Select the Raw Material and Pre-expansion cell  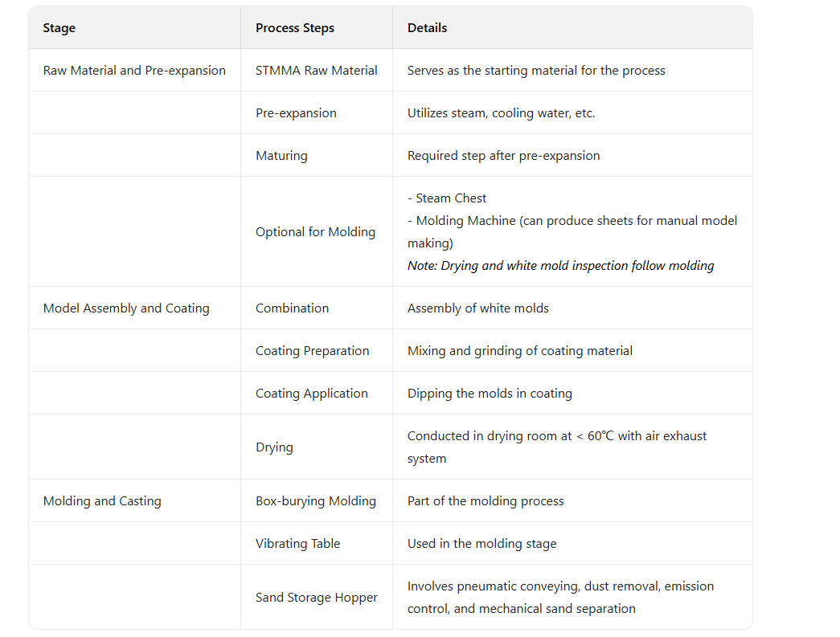(x=134, y=71)
